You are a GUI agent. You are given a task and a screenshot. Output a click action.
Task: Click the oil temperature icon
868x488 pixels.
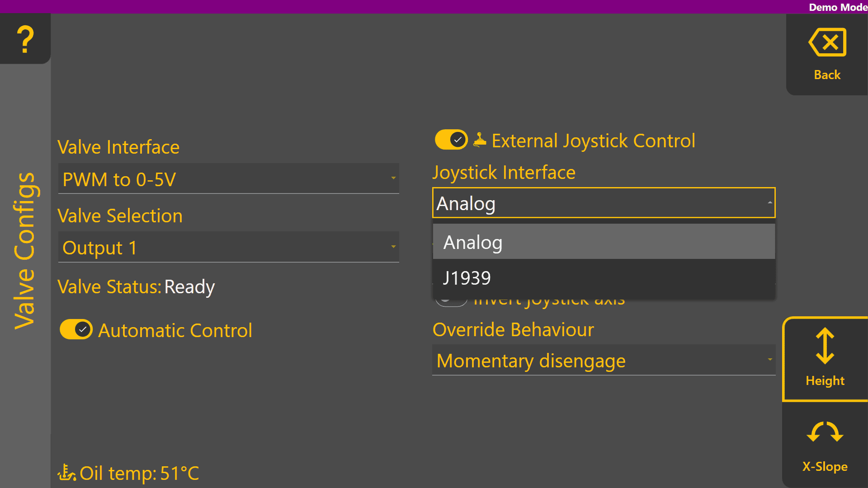click(66, 473)
